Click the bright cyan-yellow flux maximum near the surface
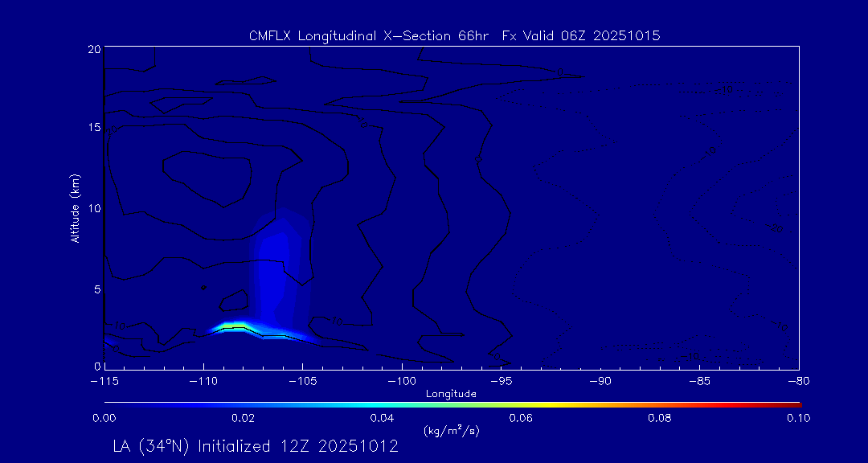 point(234,326)
